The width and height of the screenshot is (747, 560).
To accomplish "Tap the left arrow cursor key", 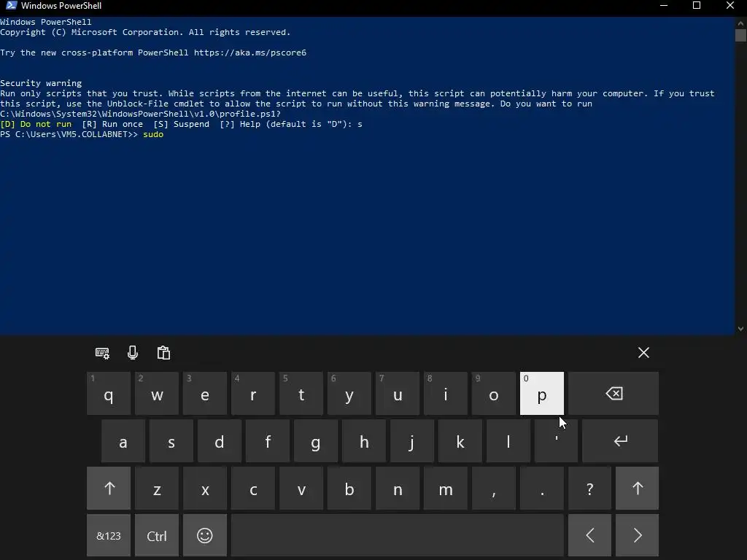I will coord(589,535).
